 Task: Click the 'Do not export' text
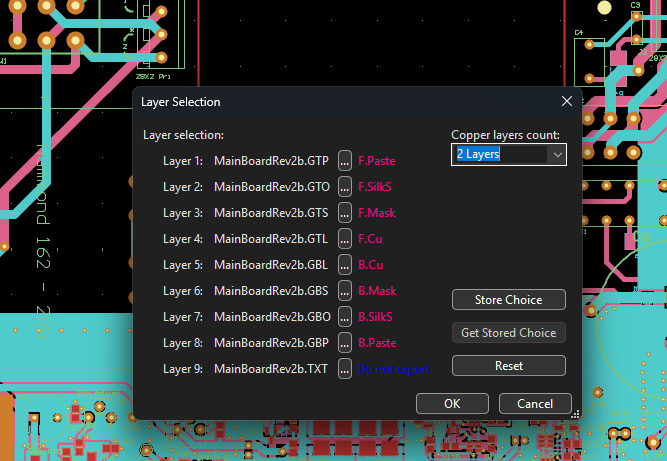pyautogui.click(x=393, y=369)
